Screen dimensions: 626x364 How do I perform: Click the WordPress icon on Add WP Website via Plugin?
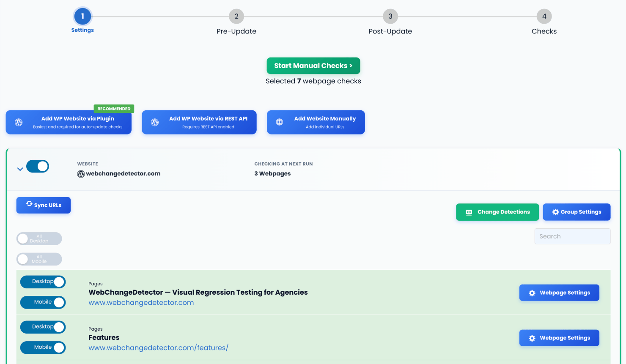click(19, 122)
